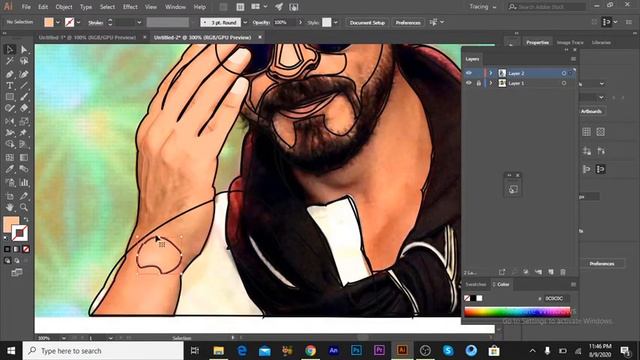
Task: Toggle the lock on Layer 1
Action: click(478, 83)
